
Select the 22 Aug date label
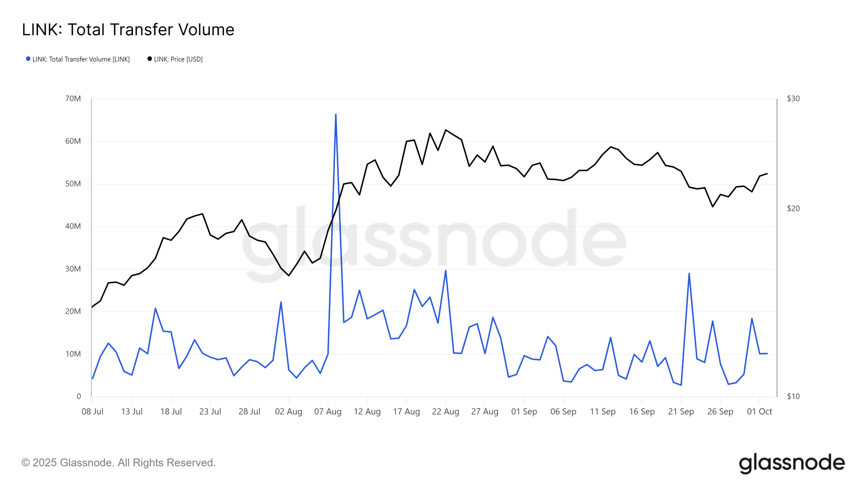[445, 411]
